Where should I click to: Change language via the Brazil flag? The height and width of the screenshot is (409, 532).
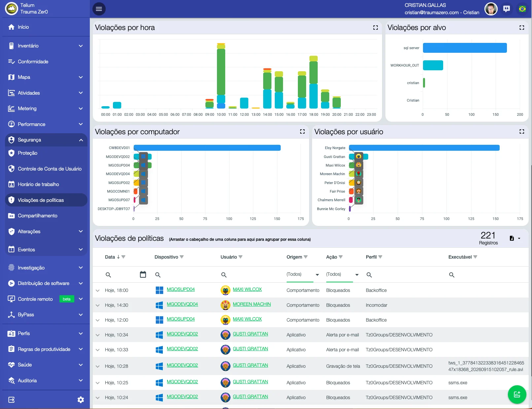pyautogui.click(x=522, y=9)
